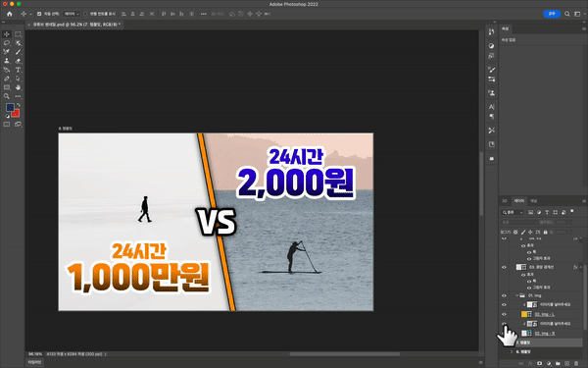Select the Zoom tool

tap(7, 96)
